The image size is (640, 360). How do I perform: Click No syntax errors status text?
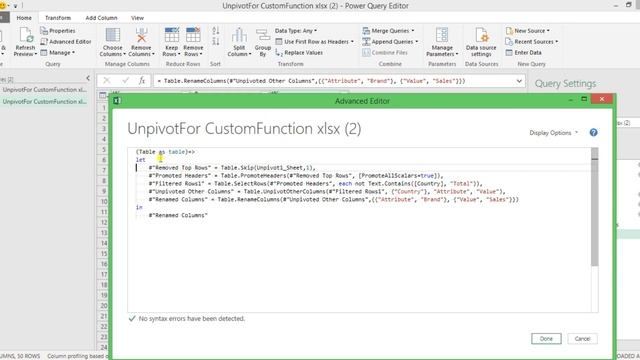click(x=191, y=318)
